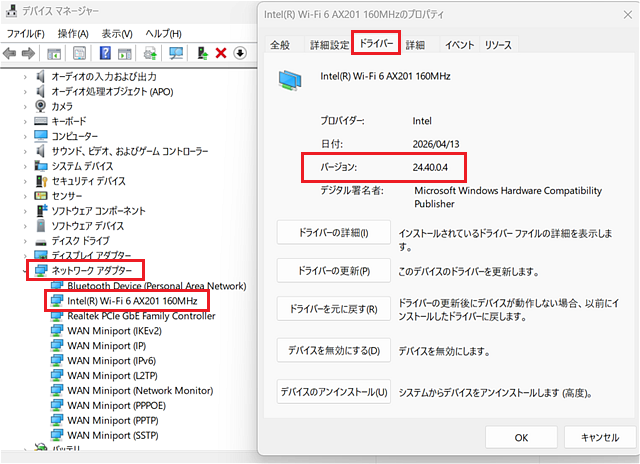Click the Forward arrow toolbar icon
Screen dimensions: 640x464
pyautogui.click(x=28, y=53)
